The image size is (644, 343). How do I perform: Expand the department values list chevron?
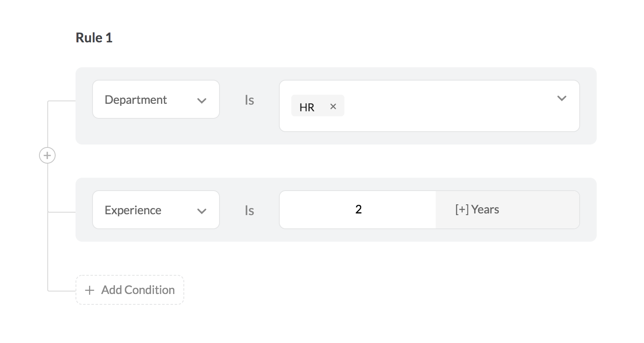point(561,98)
